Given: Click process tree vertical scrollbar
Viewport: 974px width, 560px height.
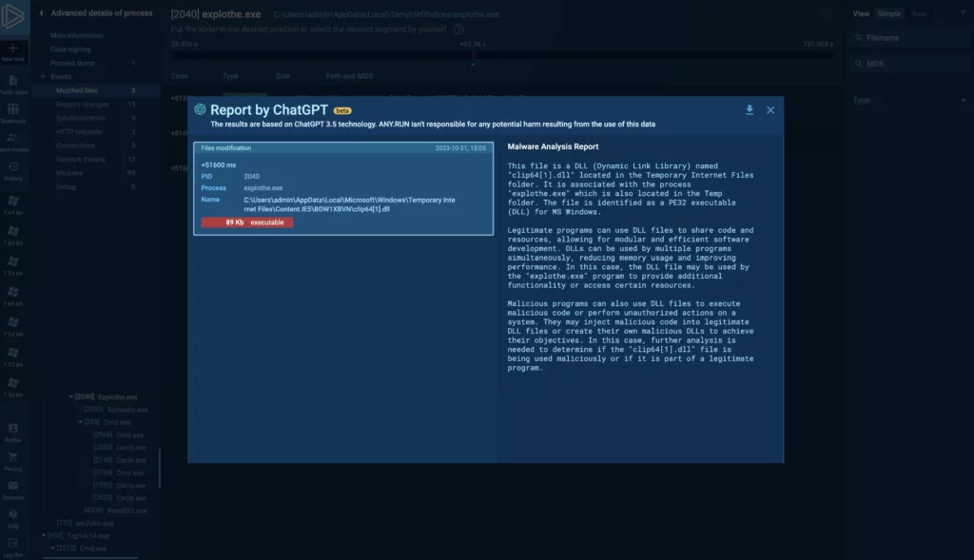Looking at the screenshot, I should [160, 469].
